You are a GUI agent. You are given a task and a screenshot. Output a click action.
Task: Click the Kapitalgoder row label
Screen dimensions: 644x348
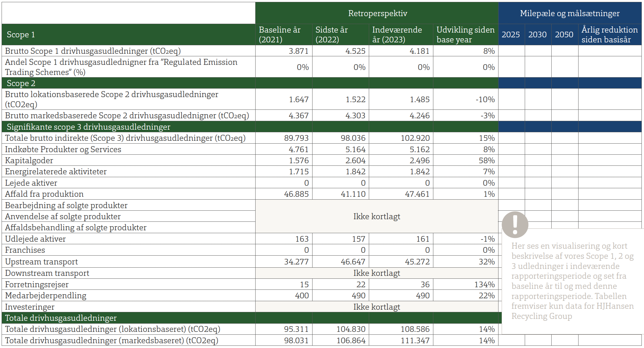(29, 160)
